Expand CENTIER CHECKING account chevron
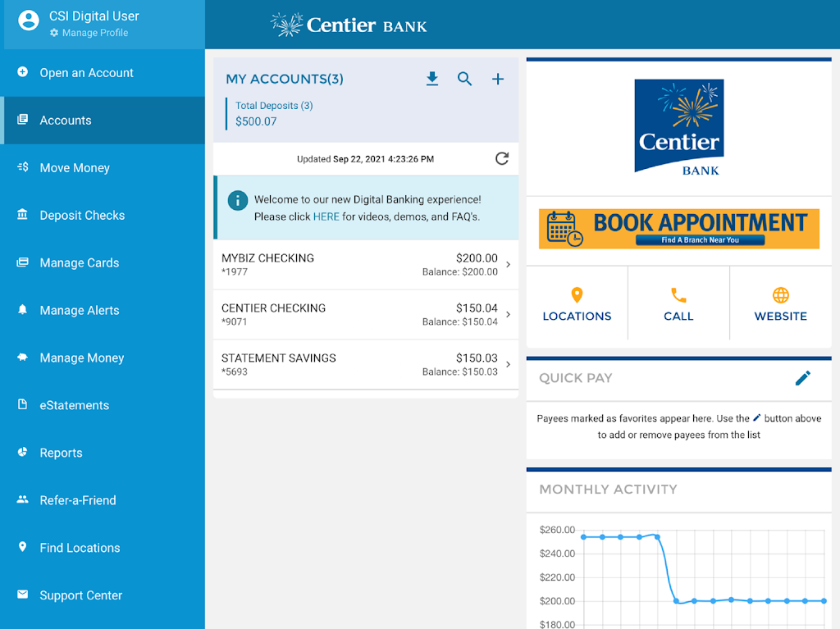Image resolution: width=840 pixels, height=629 pixels. [508, 314]
